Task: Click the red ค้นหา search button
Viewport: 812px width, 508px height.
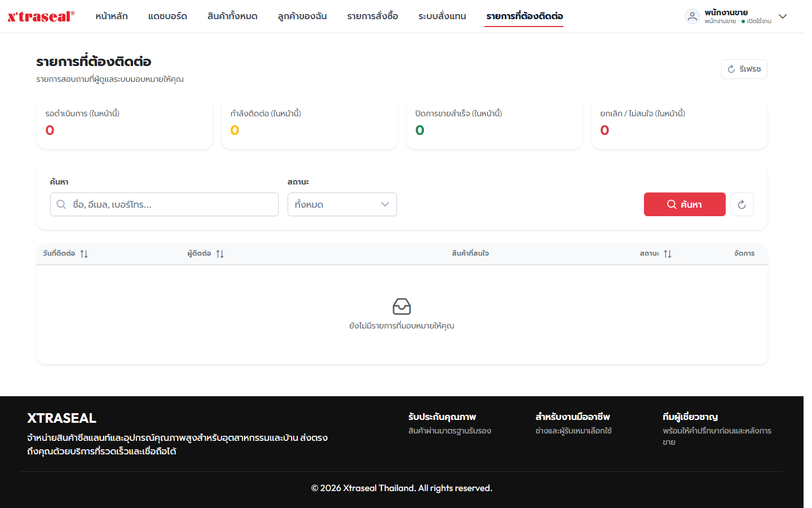Action: pyautogui.click(x=685, y=204)
